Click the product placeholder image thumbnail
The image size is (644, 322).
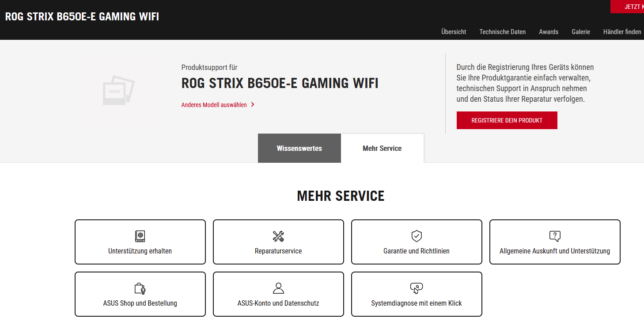(x=118, y=90)
